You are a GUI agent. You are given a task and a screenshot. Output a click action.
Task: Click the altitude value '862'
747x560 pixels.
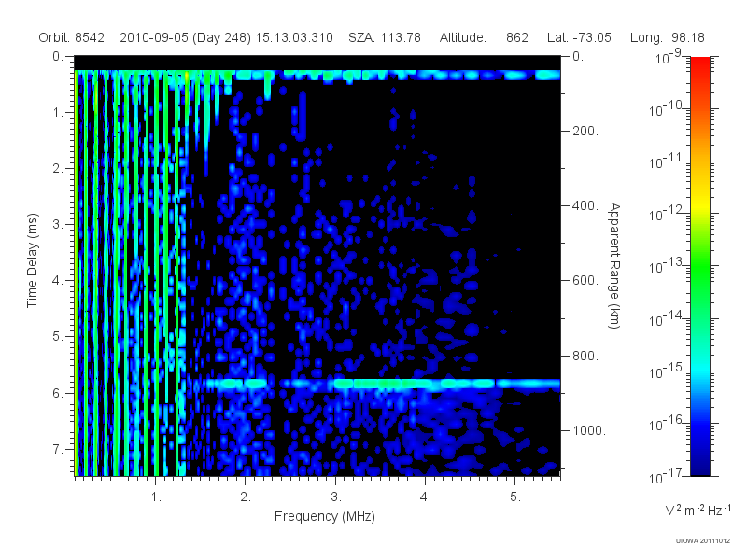pos(517,37)
